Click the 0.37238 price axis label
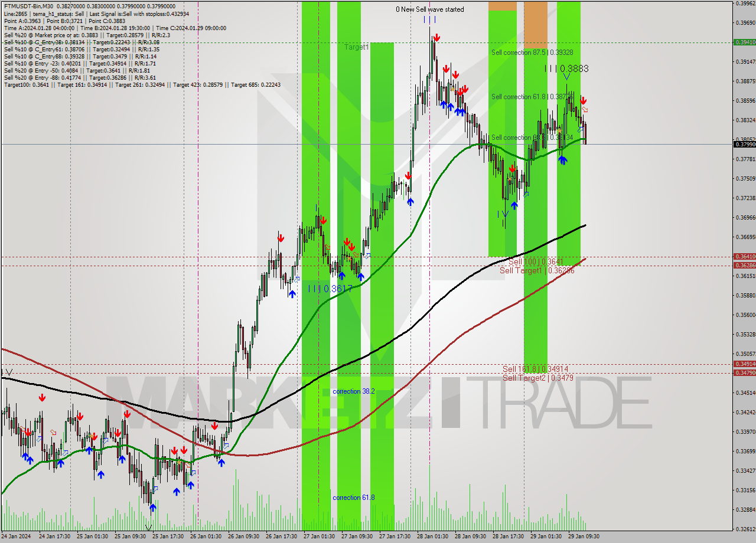This screenshot has width=756, height=543. 745,198
